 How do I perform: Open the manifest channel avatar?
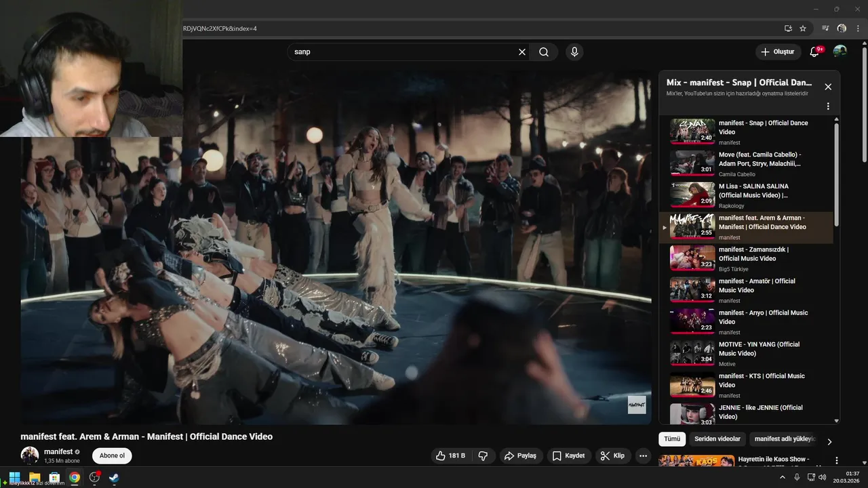pyautogui.click(x=30, y=455)
